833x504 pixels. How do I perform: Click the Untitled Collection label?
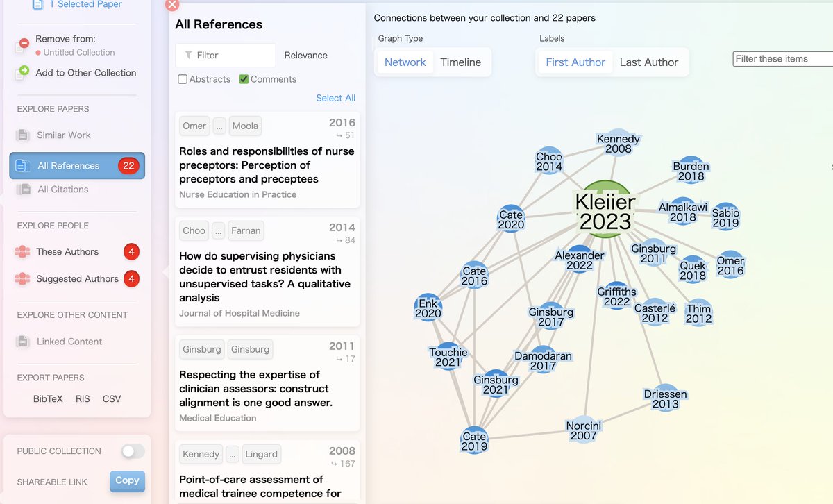[79, 53]
